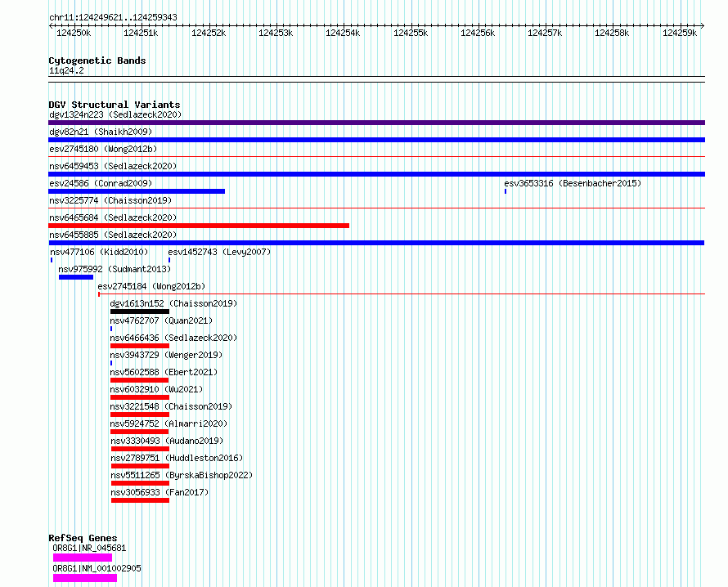
Task: Open the OR8G1|NR_045681 gene label
Action: [x=90, y=548]
